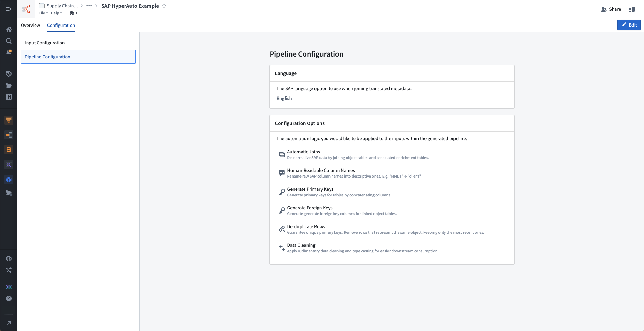The width and height of the screenshot is (644, 331).
Task: Open the Search icon in sidebar
Action: [x=9, y=41]
